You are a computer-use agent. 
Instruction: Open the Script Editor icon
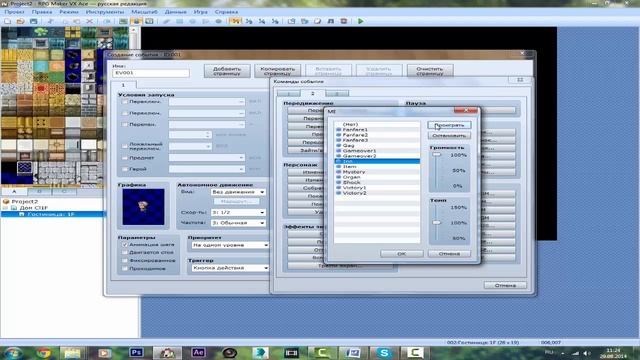318,21
